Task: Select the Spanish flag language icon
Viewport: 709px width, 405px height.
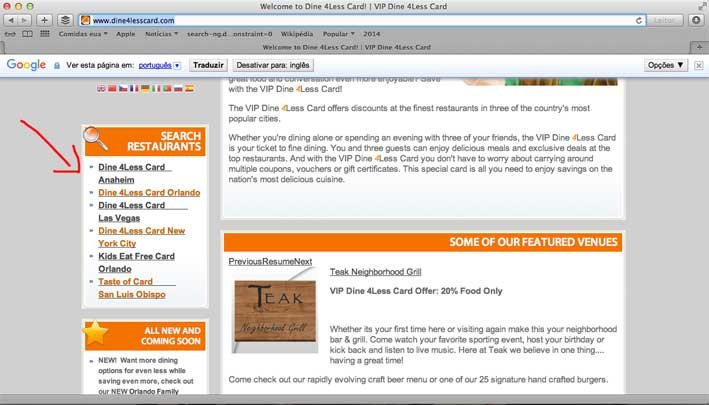Action: (189, 89)
